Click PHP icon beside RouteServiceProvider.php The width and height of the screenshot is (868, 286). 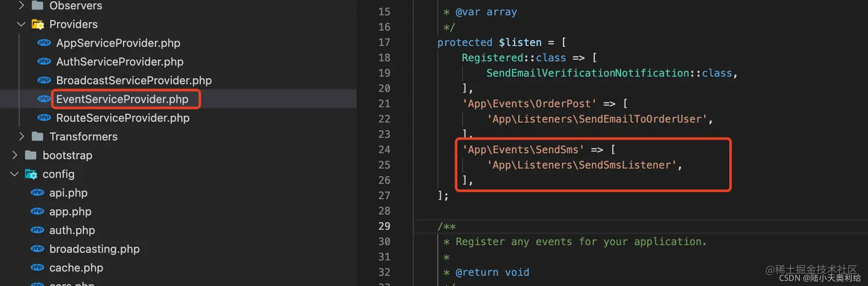[44, 118]
